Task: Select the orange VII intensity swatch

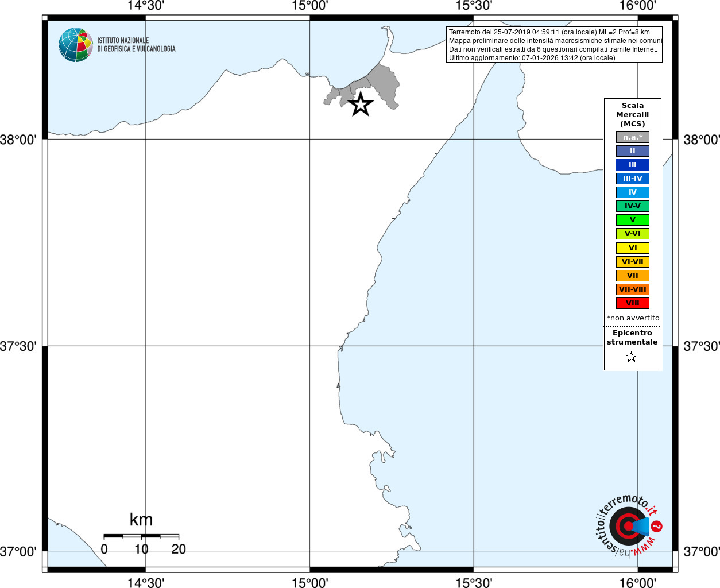Action: [x=633, y=276]
